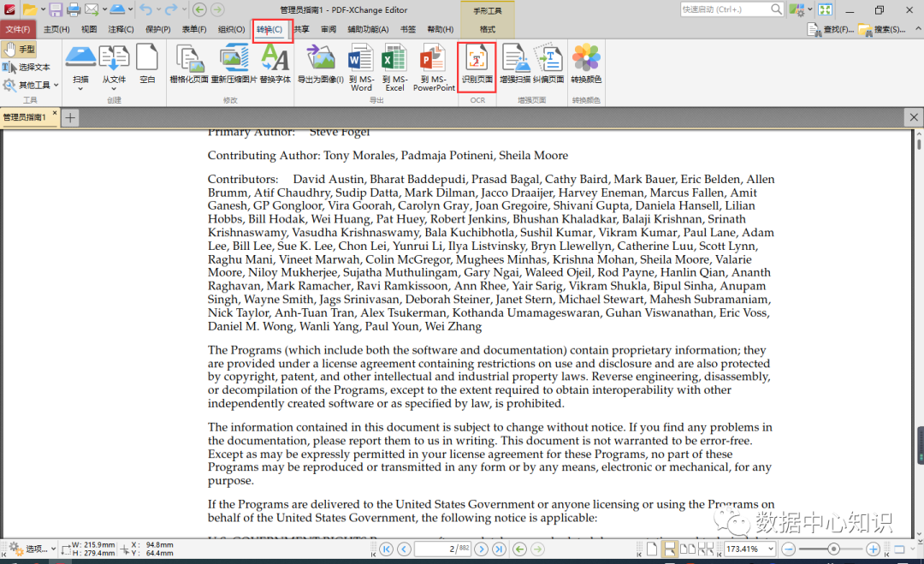Export to MS-Word
The width and height of the screenshot is (924, 564).
point(361,68)
